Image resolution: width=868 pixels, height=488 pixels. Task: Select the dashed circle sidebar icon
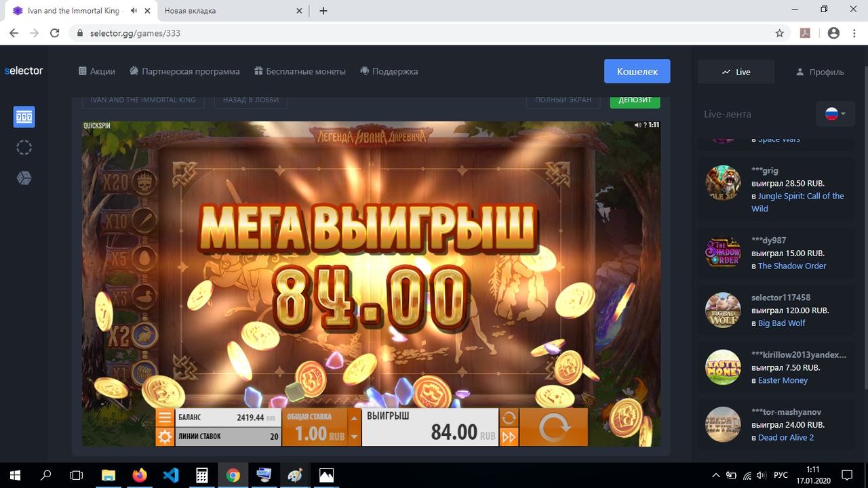(24, 148)
